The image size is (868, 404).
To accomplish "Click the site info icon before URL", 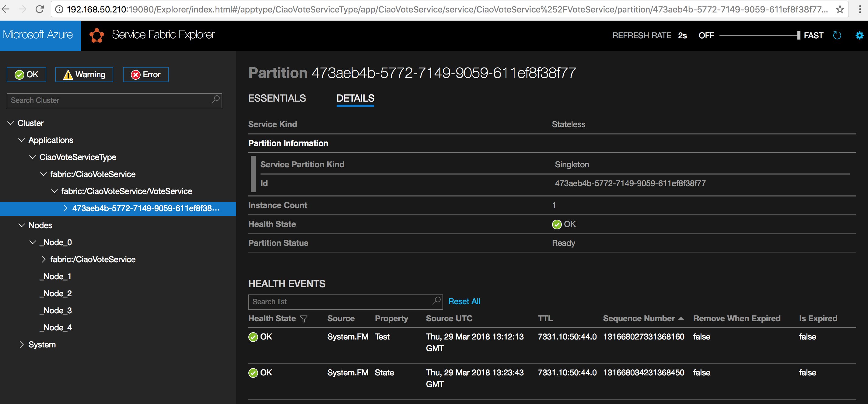I will tap(59, 9).
